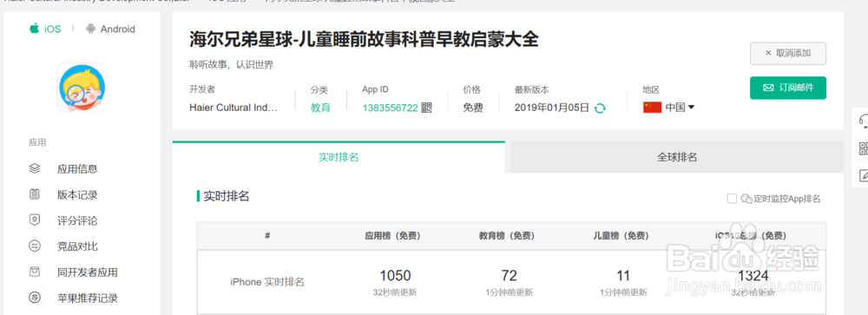Click the rank value 1324

pos(753,275)
